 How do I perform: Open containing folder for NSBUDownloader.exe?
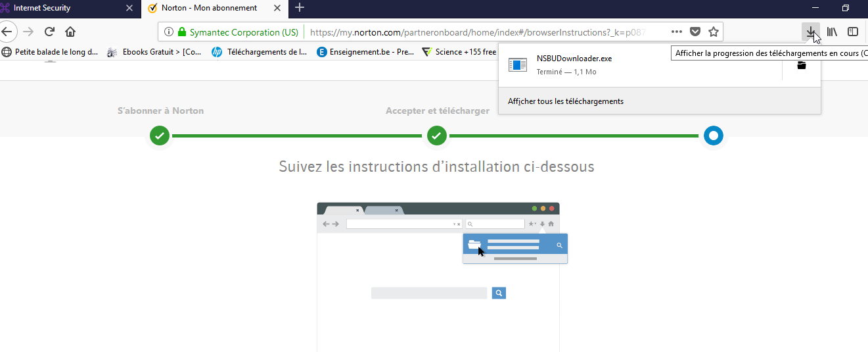801,64
